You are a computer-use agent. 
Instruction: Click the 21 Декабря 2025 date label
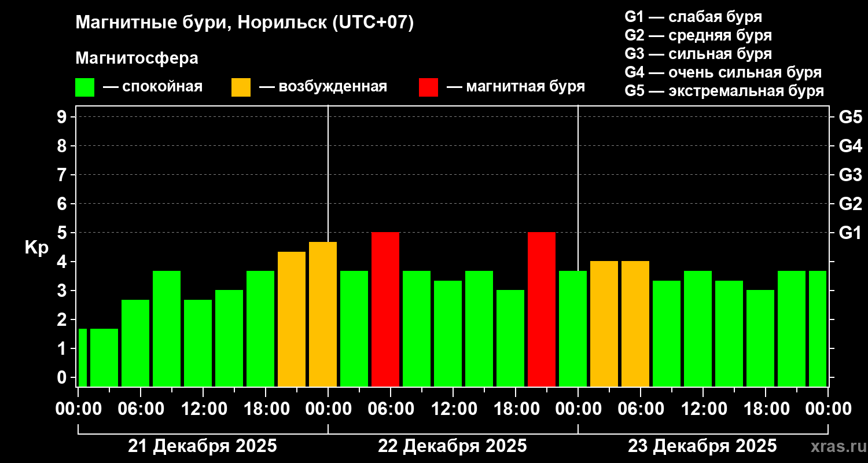(x=203, y=446)
